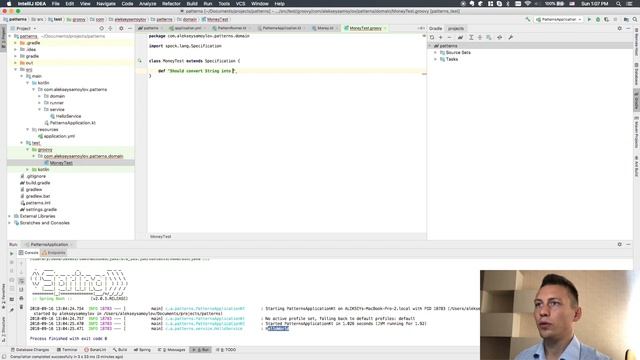640x360 pixels.
Task: Collapse the src folder in project tree
Action: click(x=16, y=69)
